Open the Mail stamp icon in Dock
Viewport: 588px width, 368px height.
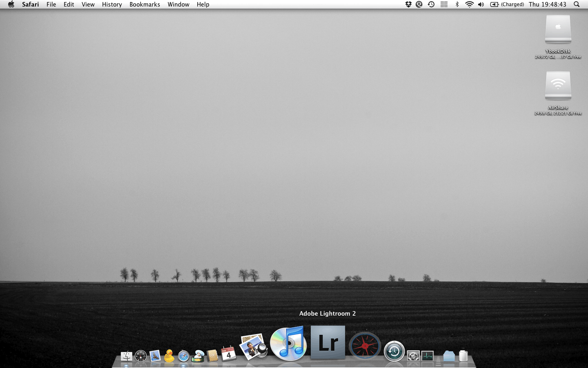(x=155, y=356)
